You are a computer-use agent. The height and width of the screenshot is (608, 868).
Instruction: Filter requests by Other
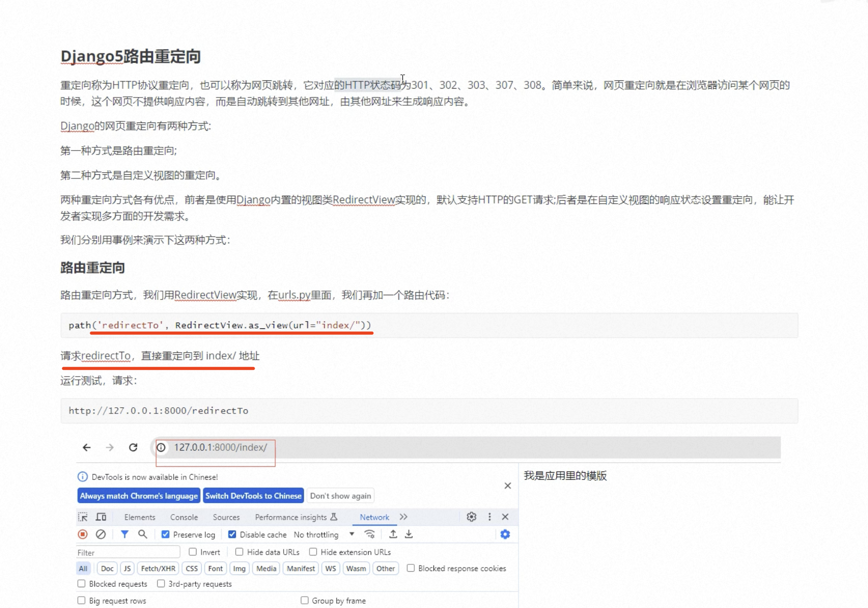(386, 569)
